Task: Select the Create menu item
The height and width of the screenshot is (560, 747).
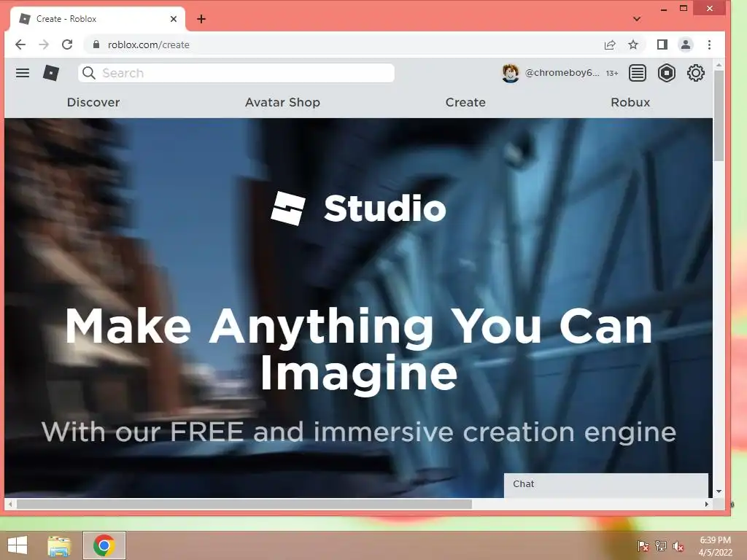Action: click(x=465, y=102)
